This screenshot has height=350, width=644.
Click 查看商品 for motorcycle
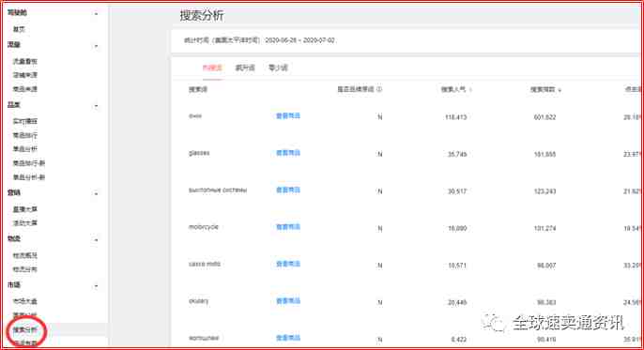[x=288, y=227]
